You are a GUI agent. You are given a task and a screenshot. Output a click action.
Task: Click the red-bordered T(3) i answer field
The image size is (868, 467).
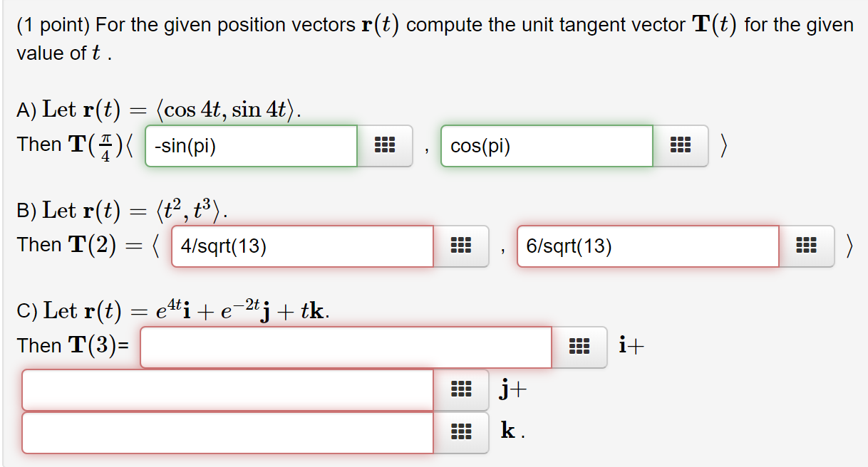pos(347,347)
